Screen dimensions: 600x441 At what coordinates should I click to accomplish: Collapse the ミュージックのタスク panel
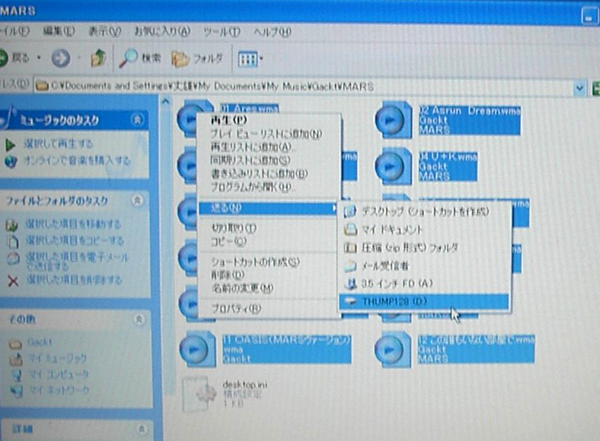point(137,120)
